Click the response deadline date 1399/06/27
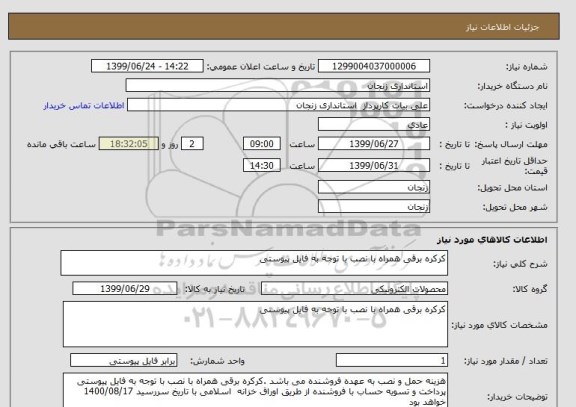The height and width of the screenshot is (407, 576). point(374,144)
